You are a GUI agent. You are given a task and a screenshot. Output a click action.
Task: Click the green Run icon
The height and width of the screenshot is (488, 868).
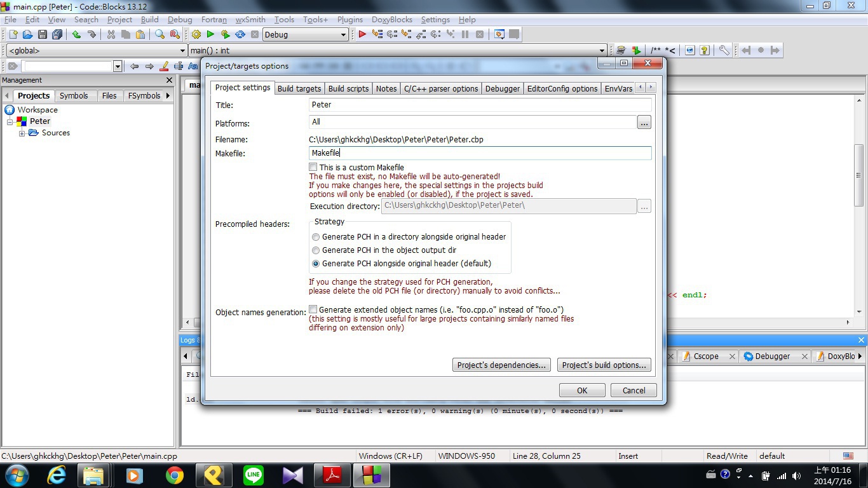210,34
